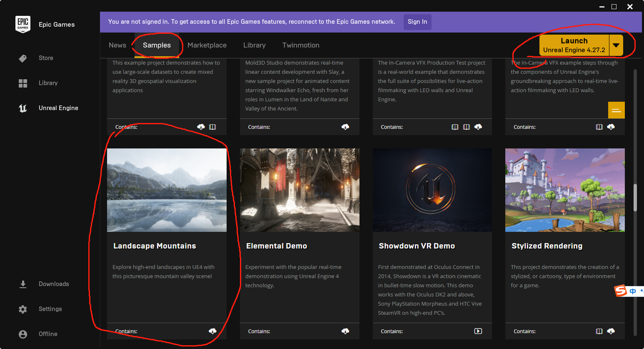Maximize the Epic Games Launcher window

[614, 7]
